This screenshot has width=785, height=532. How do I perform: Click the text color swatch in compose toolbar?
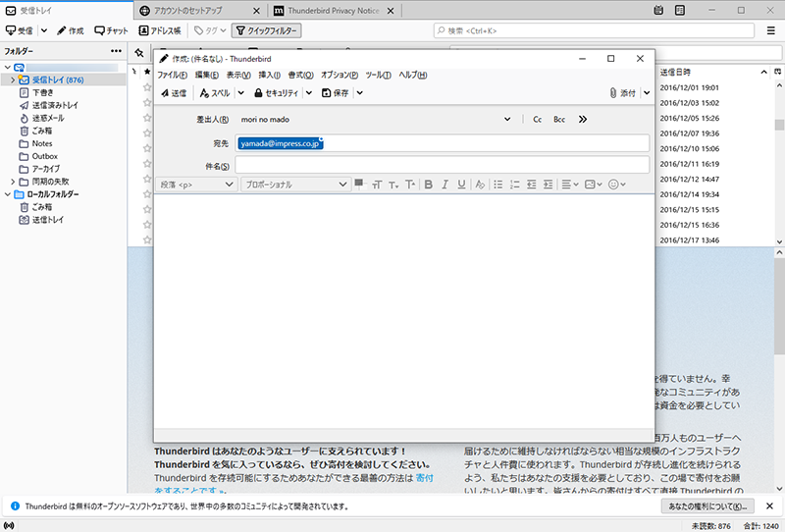[359, 184]
